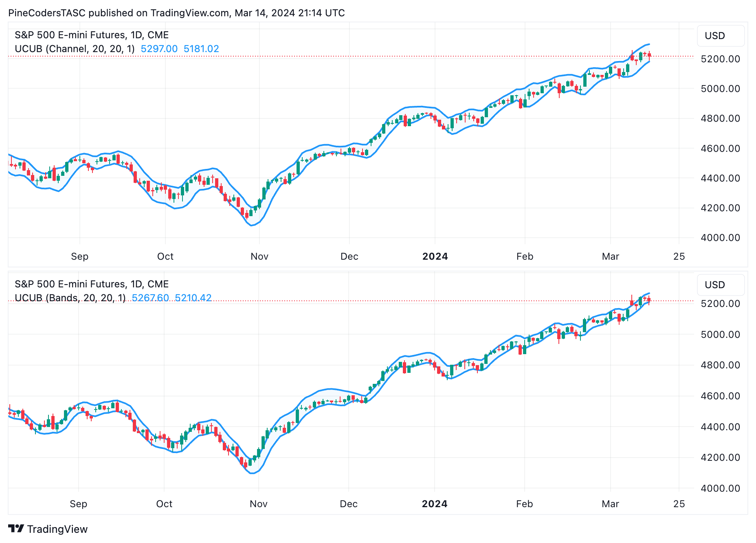Image resolution: width=756 pixels, height=543 pixels.
Task: Click the 4000.00 price label on bottom chart
Action: point(720,488)
